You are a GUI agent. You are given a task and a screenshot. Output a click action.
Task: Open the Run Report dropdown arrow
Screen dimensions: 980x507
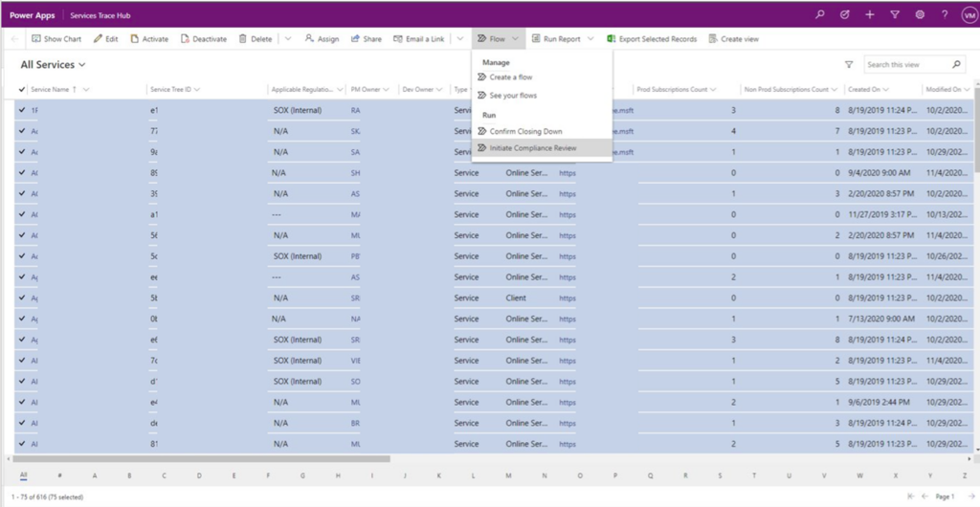pos(590,38)
